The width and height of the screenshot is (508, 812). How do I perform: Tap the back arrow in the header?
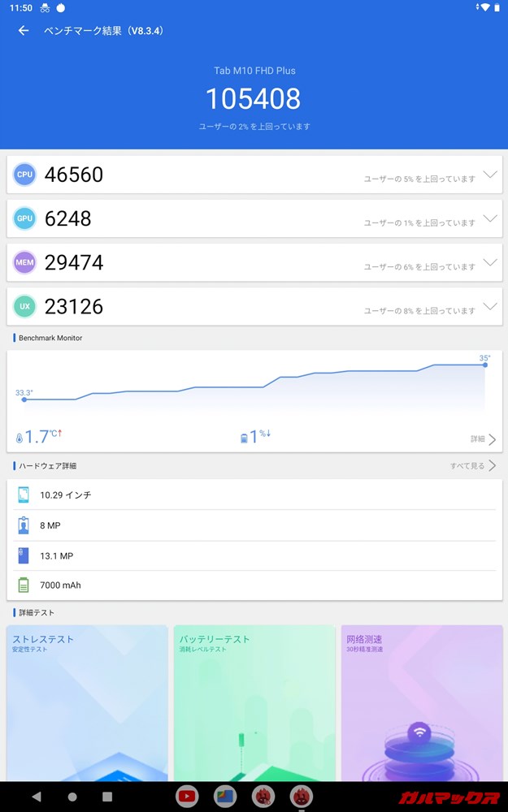click(24, 31)
